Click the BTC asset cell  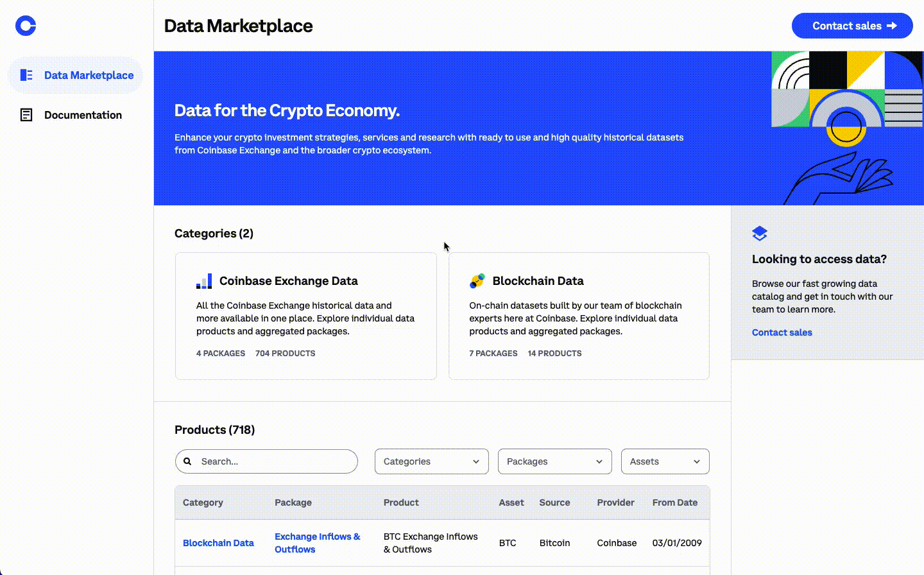pyautogui.click(x=508, y=543)
